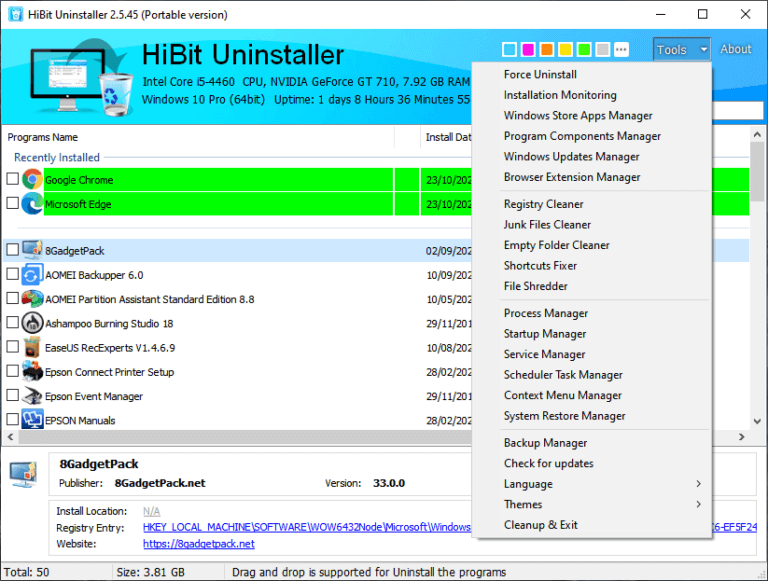
Task: Pick the yellow theme color swatch
Action: pyautogui.click(x=565, y=49)
